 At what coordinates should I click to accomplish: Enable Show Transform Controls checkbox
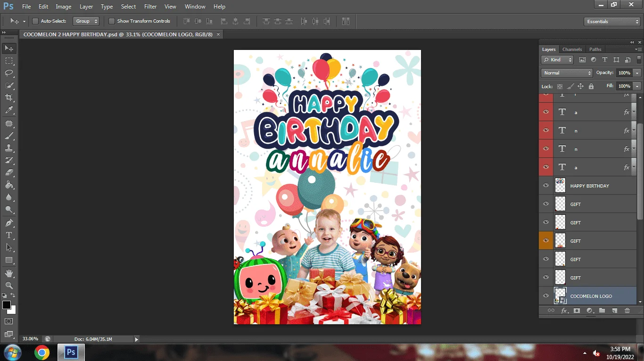coord(112,21)
